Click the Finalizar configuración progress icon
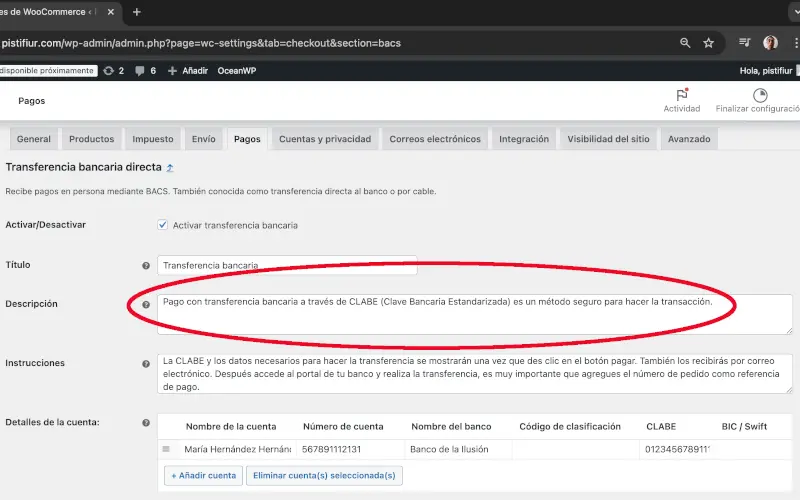 click(x=759, y=95)
